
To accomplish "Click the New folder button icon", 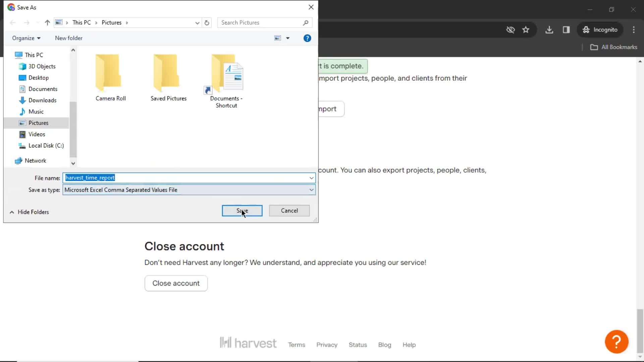I will pyautogui.click(x=69, y=38).
